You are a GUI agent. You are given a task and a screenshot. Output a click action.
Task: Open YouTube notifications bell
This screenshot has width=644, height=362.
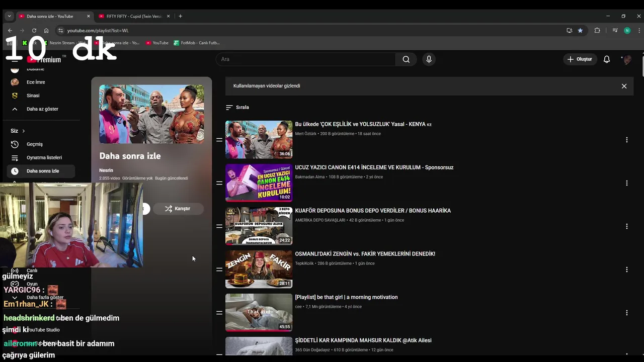607,59
